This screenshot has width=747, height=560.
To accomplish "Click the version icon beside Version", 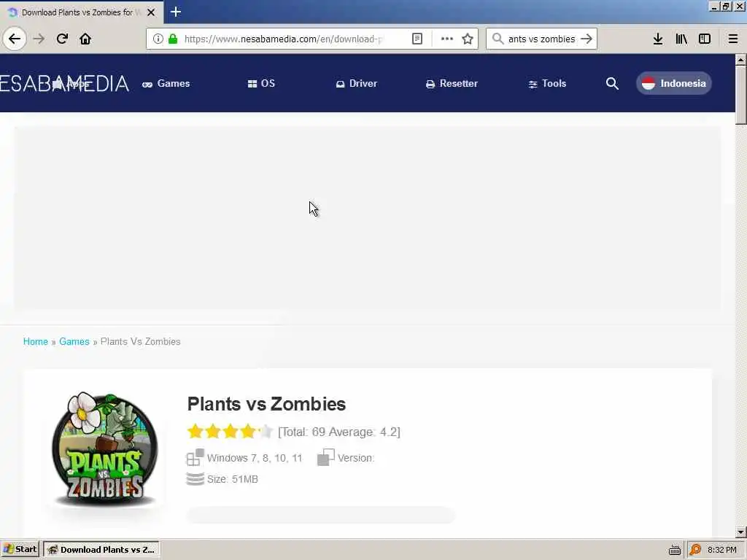I will point(326,457).
